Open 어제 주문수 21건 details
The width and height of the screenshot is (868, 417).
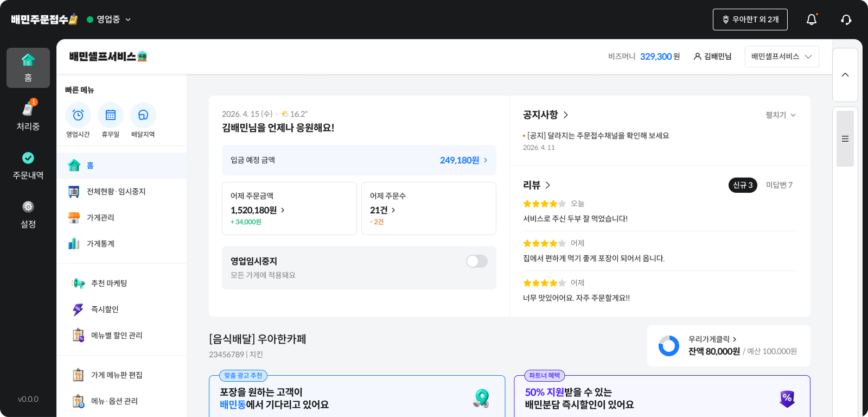pyautogui.click(x=429, y=208)
